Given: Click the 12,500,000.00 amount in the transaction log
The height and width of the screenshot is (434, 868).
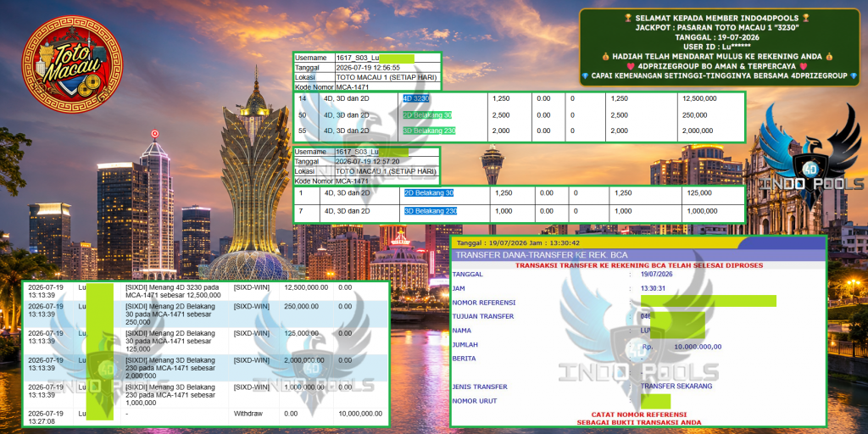Looking at the screenshot, I should click(306, 288).
